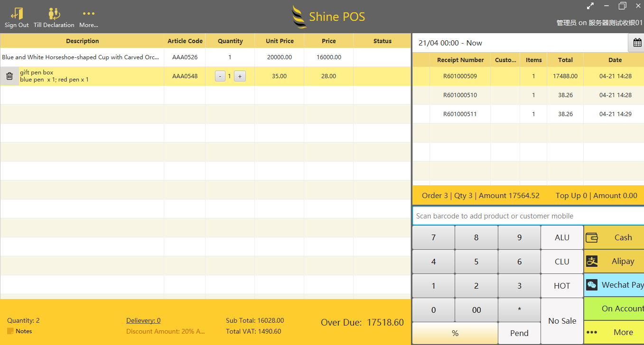The width and height of the screenshot is (644, 345).
Task: Expand More payment options
Action: click(614, 332)
